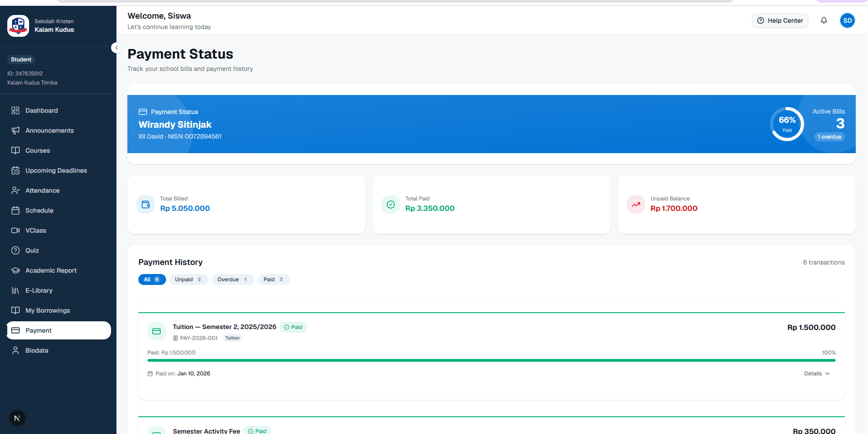Click the Tuition category tag

(x=232, y=338)
